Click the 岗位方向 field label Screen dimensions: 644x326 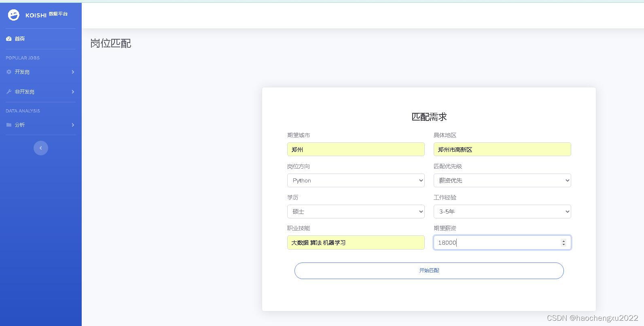(299, 166)
